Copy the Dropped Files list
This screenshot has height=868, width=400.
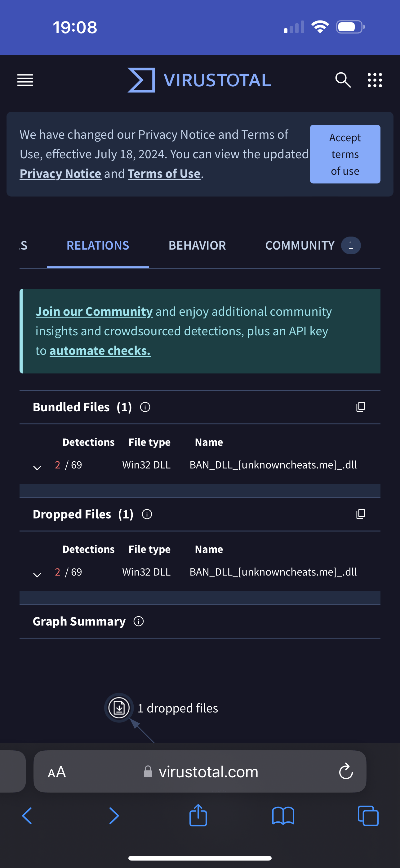[361, 514]
